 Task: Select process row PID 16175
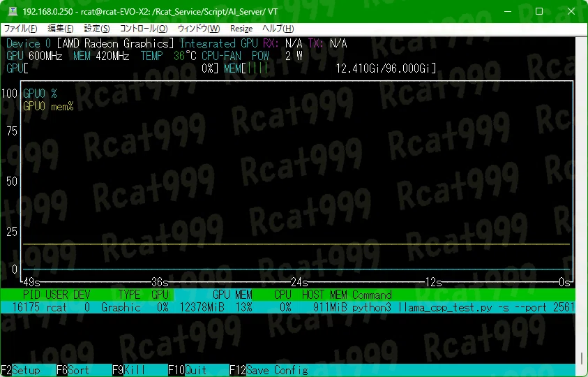tap(287, 307)
